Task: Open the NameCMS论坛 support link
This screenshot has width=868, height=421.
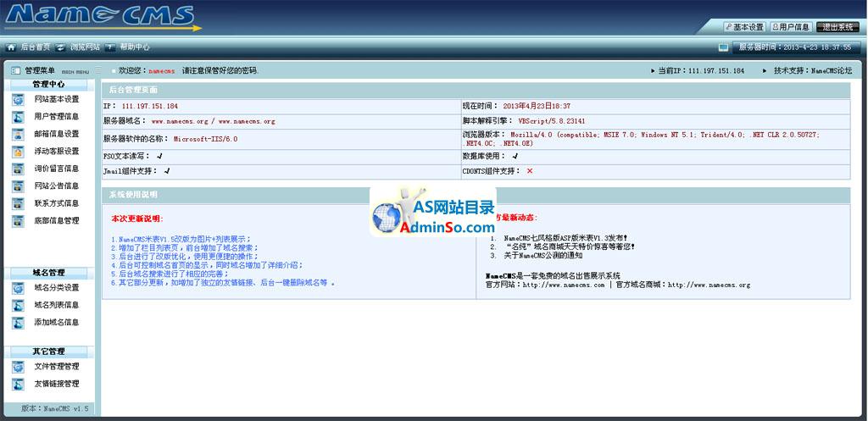Action: pos(832,71)
